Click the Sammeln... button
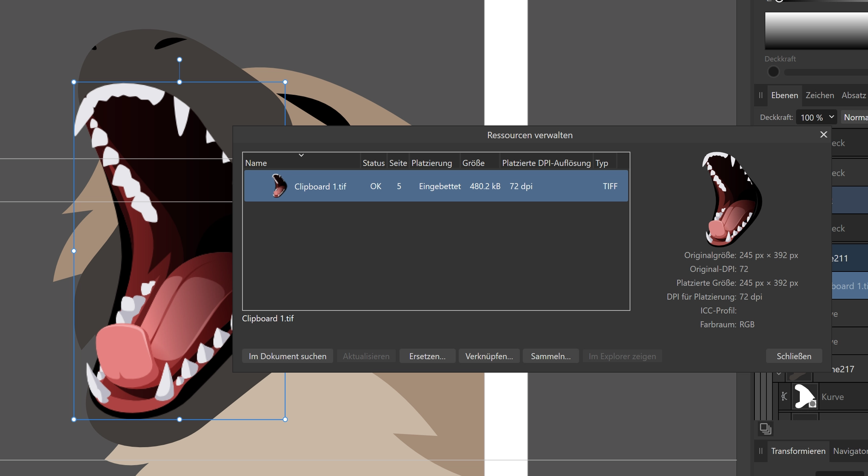 pos(550,356)
